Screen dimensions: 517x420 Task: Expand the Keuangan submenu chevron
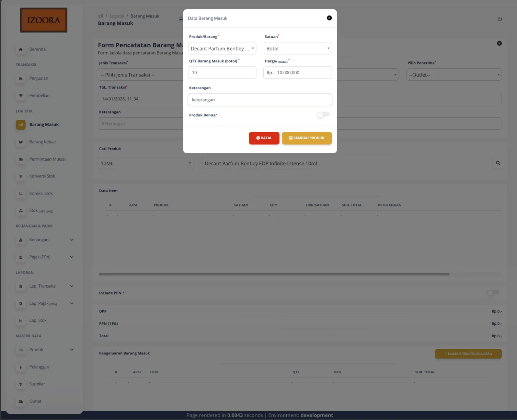pos(71,240)
